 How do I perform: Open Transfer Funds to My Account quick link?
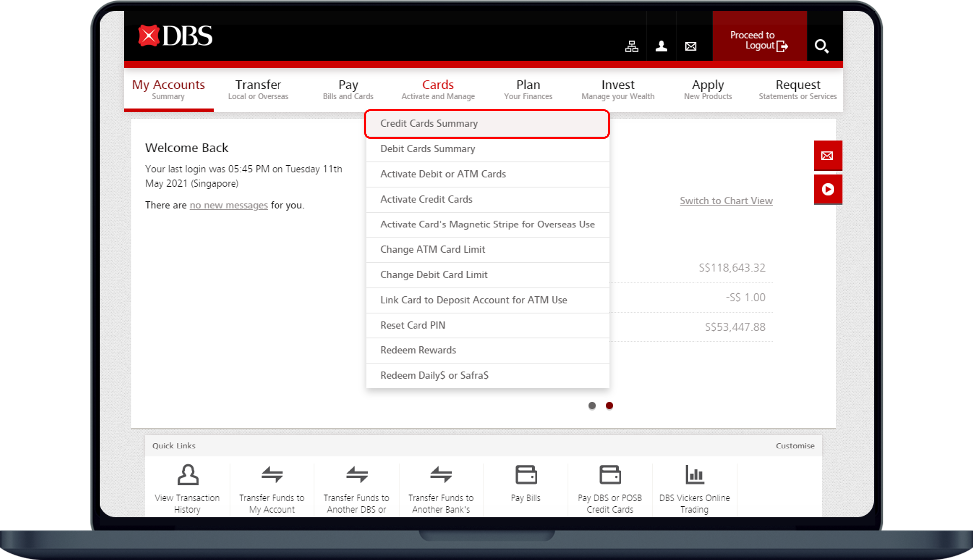272,489
